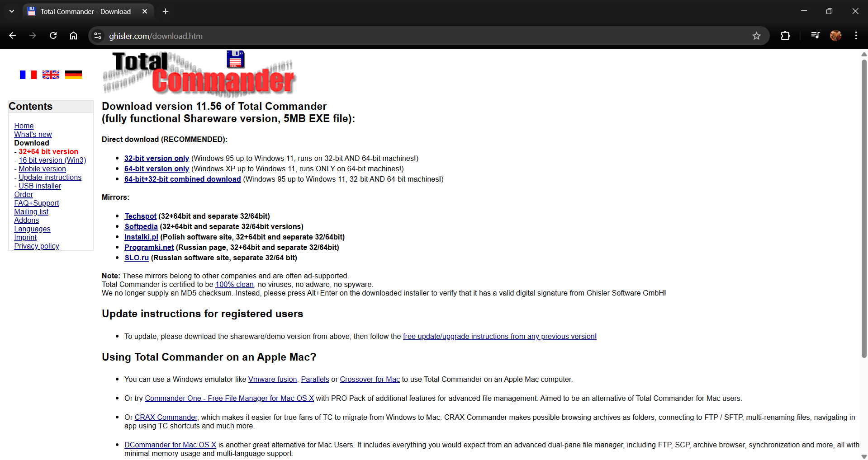Open the user profile avatar
This screenshot has height=460, width=868.
tap(835, 36)
